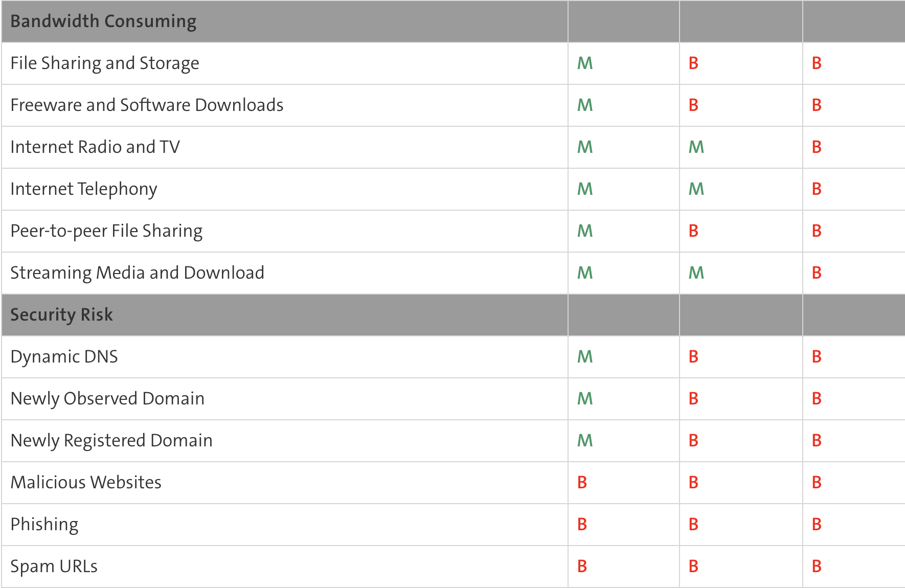Click the Newly Observed Domain row label

(107, 399)
